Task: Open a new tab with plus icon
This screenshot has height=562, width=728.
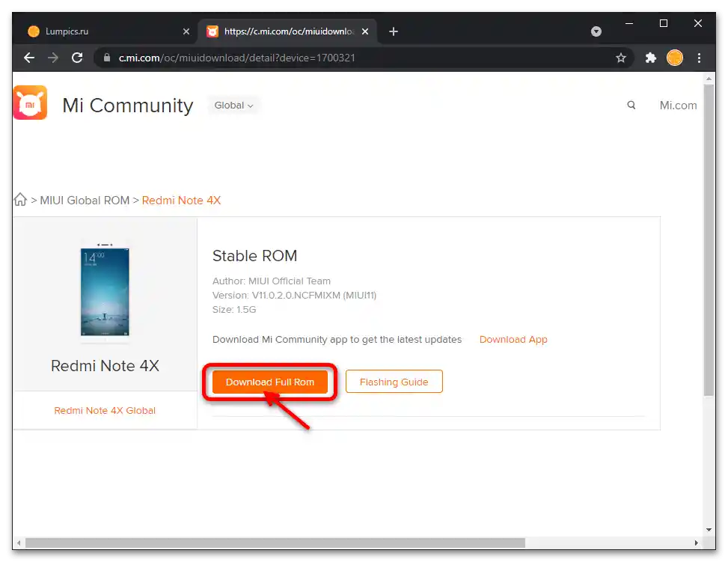Action: (394, 31)
